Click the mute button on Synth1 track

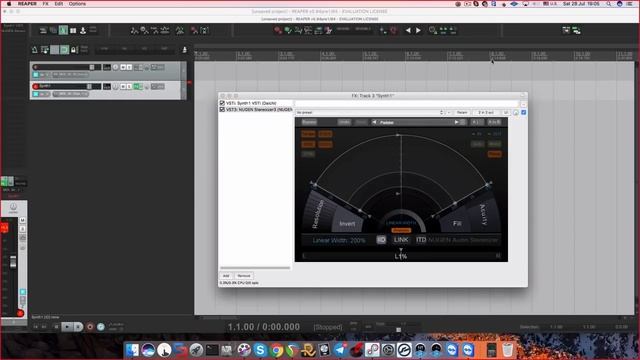pyautogui.click(x=123, y=87)
